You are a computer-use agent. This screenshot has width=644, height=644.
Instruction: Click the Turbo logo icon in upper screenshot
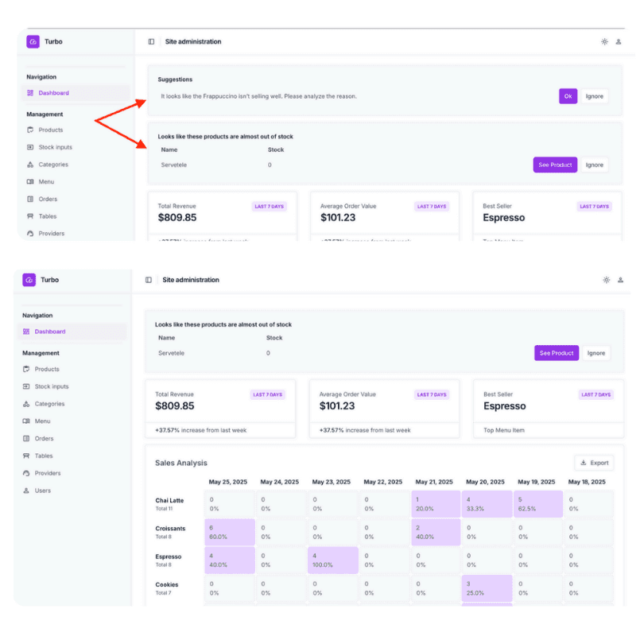[33, 41]
